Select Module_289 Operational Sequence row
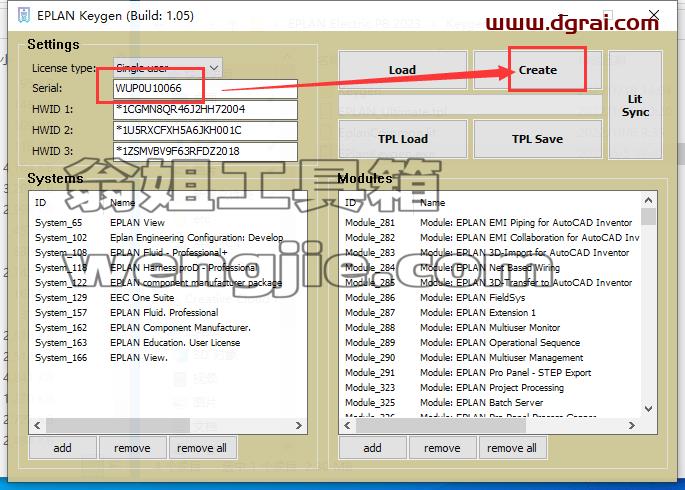The height and width of the screenshot is (490, 685). tap(490, 342)
